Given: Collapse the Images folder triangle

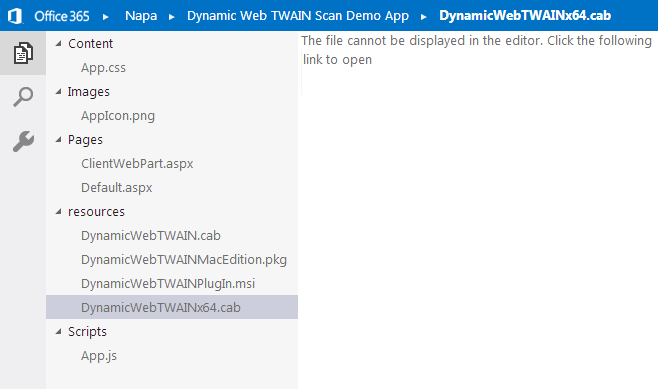Looking at the screenshot, I should (x=58, y=91).
